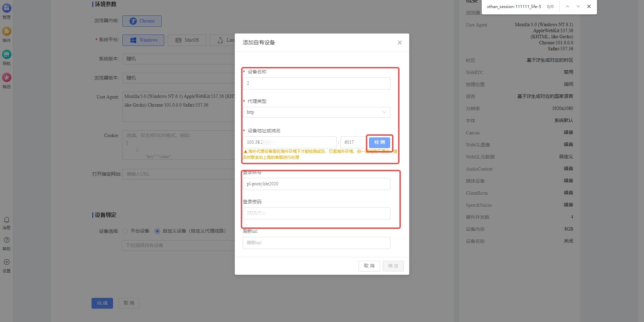Open the 精选 featured sidebar icon
The image size is (644, 322).
point(7,78)
